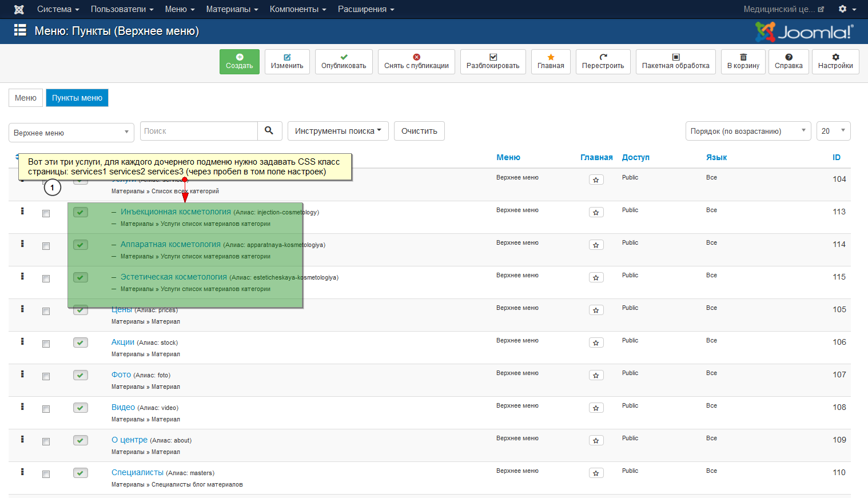The width and height of the screenshot is (868, 498).
Task: Open the Верхнее меню menu selector dropdown
Action: (x=71, y=133)
